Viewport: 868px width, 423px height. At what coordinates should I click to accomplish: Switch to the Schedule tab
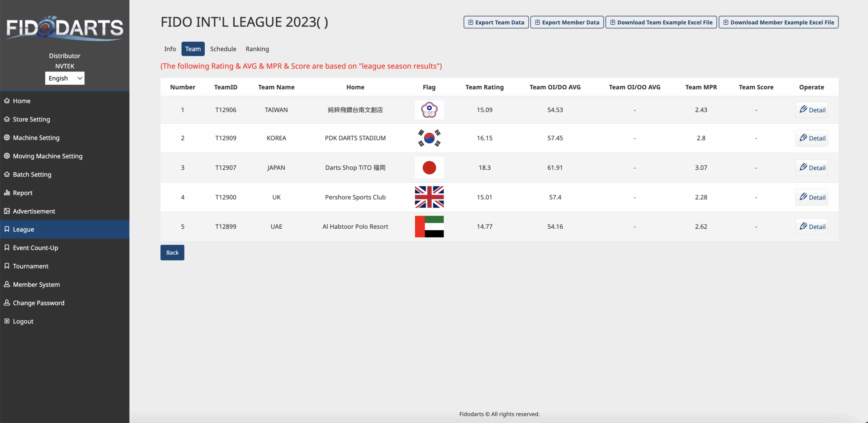(x=223, y=49)
